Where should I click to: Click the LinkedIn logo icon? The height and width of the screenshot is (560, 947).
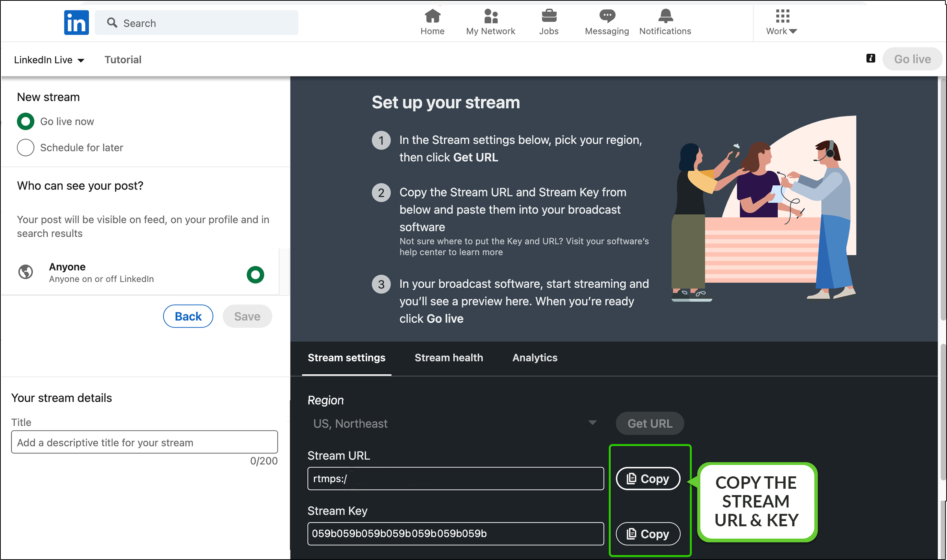[x=76, y=23]
